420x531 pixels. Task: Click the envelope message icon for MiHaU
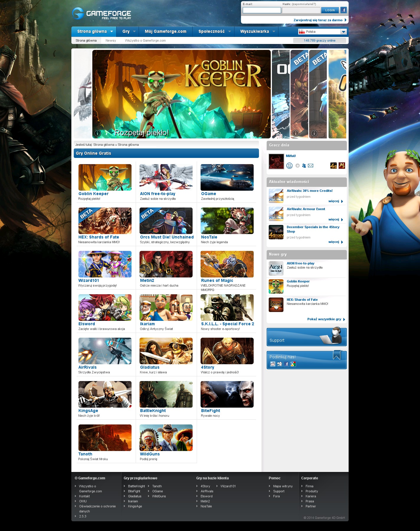pyautogui.click(x=311, y=166)
